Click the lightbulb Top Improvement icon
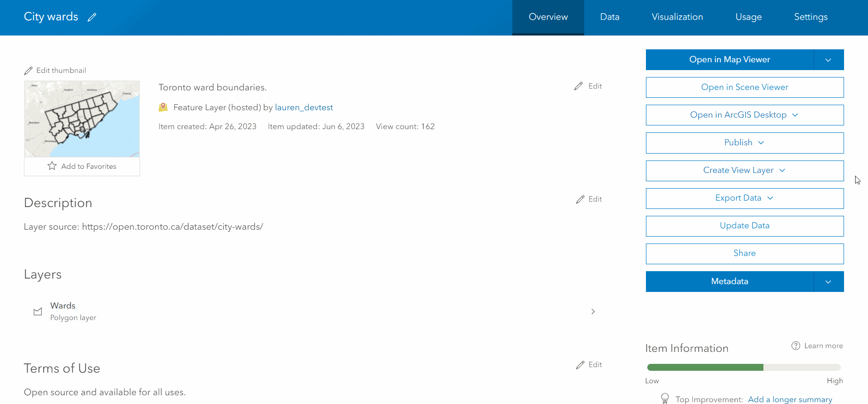868x404 pixels. coord(665,398)
